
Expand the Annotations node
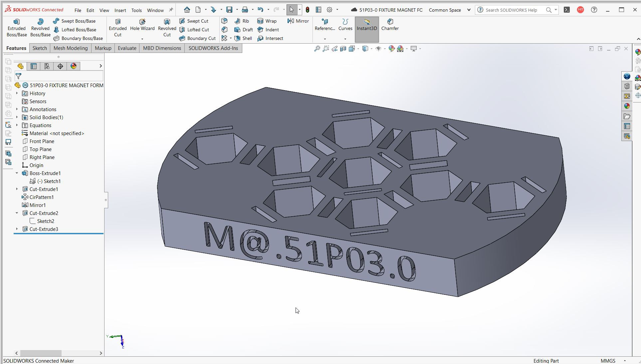pyautogui.click(x=17, y=109)
